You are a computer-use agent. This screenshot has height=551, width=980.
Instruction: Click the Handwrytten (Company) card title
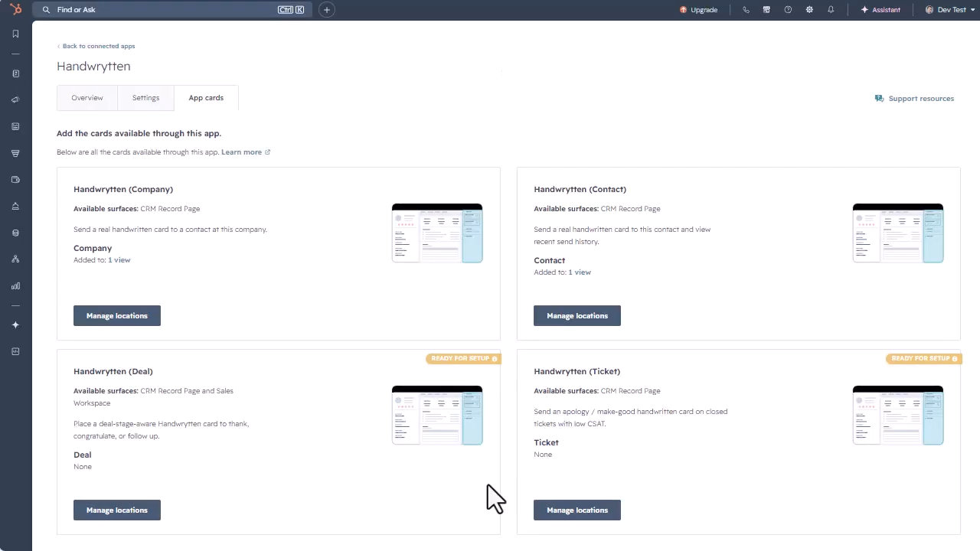click(123, 189)
